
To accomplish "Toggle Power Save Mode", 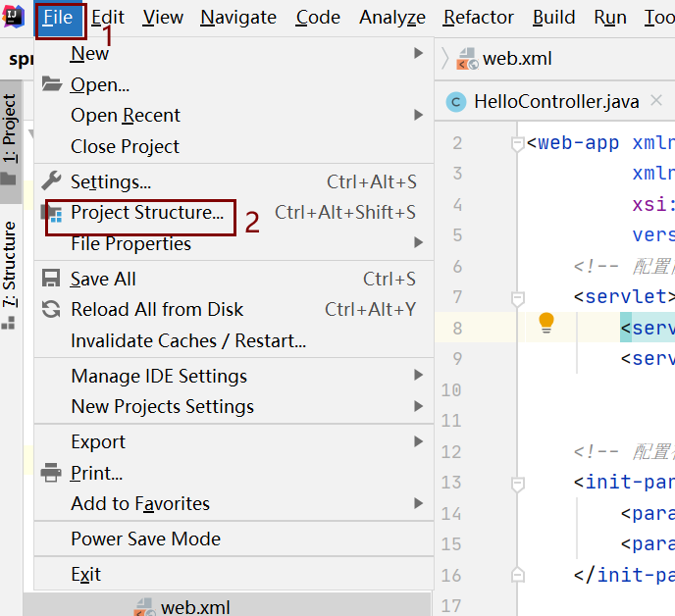I will pyautogui.click(x=145, y=539).
